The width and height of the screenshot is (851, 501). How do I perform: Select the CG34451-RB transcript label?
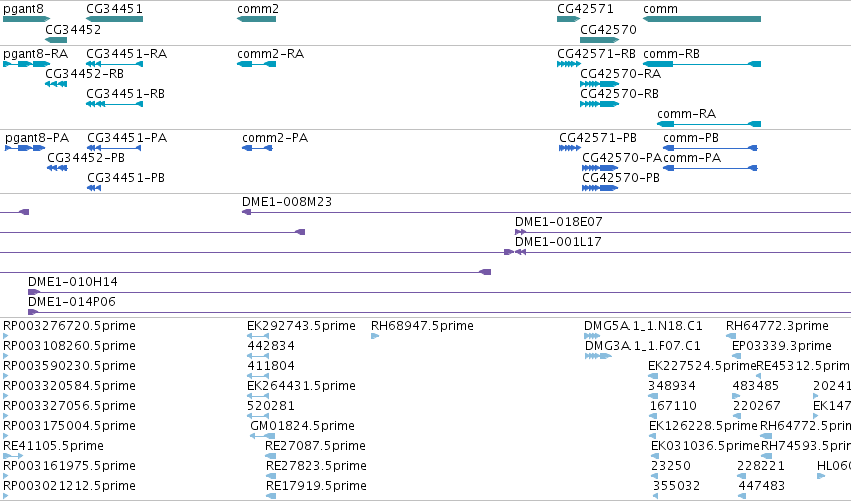tap(125, 93)
